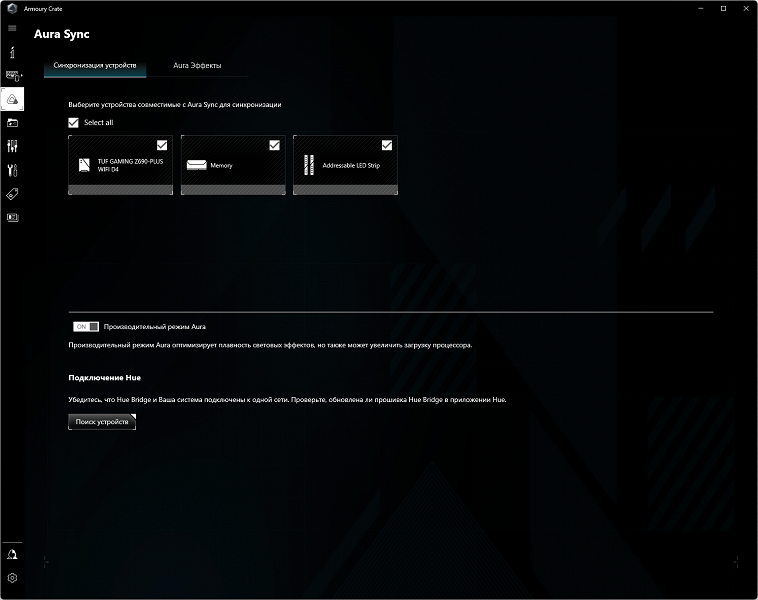Open the News icon in sidebar
This screenshot has width=758, height=600.
(x=13, y=218)
